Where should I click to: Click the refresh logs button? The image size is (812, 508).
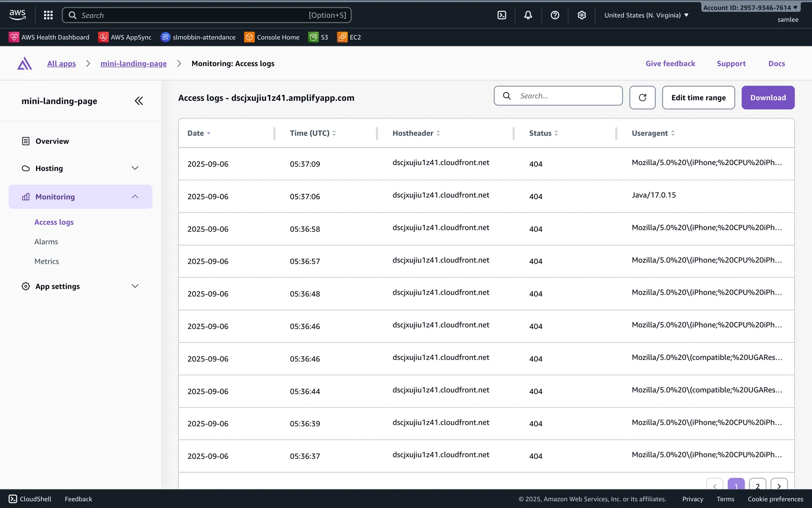[642, 97]
